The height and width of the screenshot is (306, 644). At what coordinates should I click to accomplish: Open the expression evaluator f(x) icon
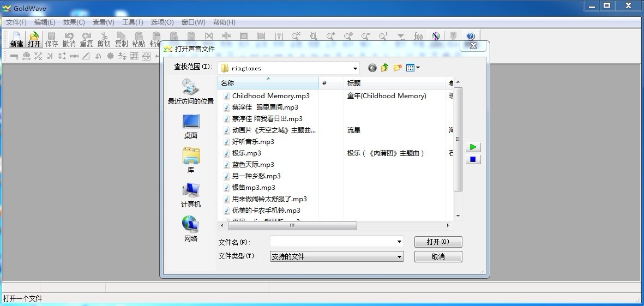(x=418, y=36)
